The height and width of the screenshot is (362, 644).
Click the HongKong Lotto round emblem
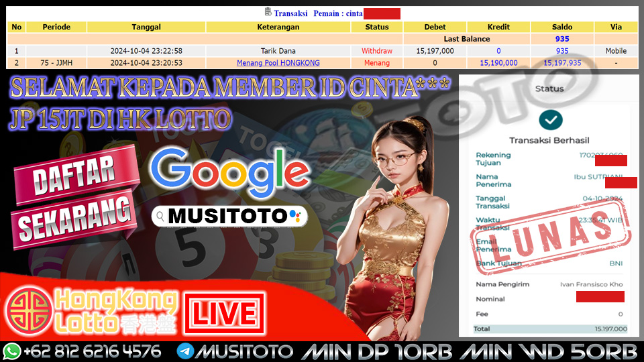coord(30,310)
